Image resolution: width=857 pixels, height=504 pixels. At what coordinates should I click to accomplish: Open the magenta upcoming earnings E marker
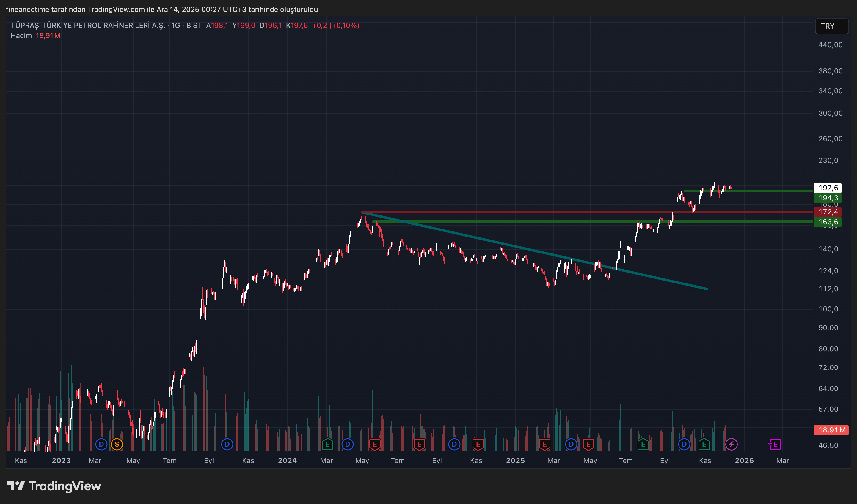pos(775,444)
